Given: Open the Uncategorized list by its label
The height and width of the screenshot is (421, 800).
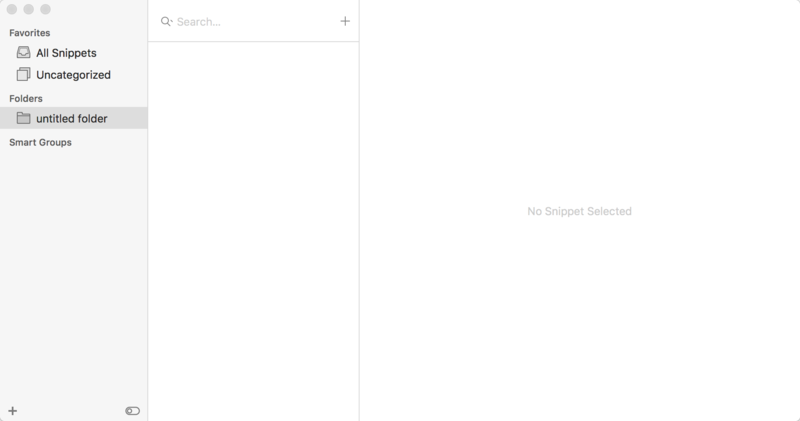Looking at the screenshot, I should coord(73,75).
